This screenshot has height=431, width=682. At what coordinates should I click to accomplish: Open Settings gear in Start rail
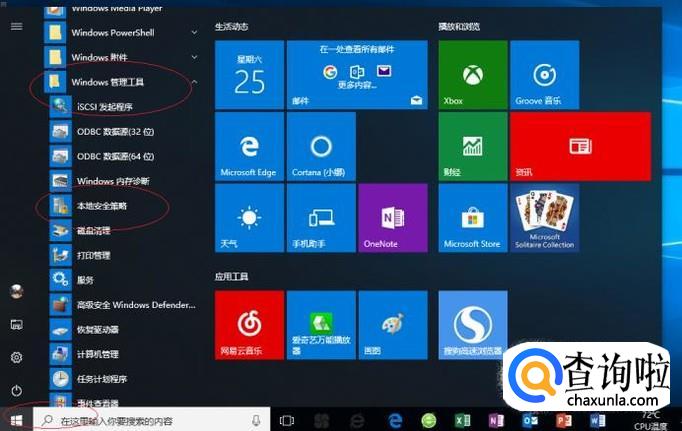pos(17,357)
